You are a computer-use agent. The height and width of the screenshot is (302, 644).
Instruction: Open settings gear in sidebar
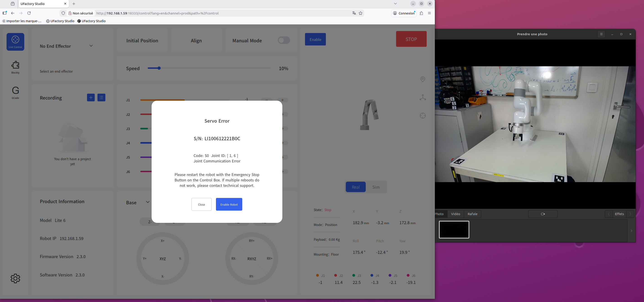click(x=15, y=278)
